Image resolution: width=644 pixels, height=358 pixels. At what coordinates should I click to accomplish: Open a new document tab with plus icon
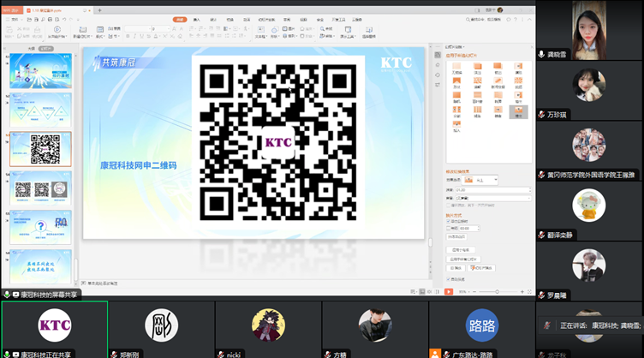(x=99, y=10)
